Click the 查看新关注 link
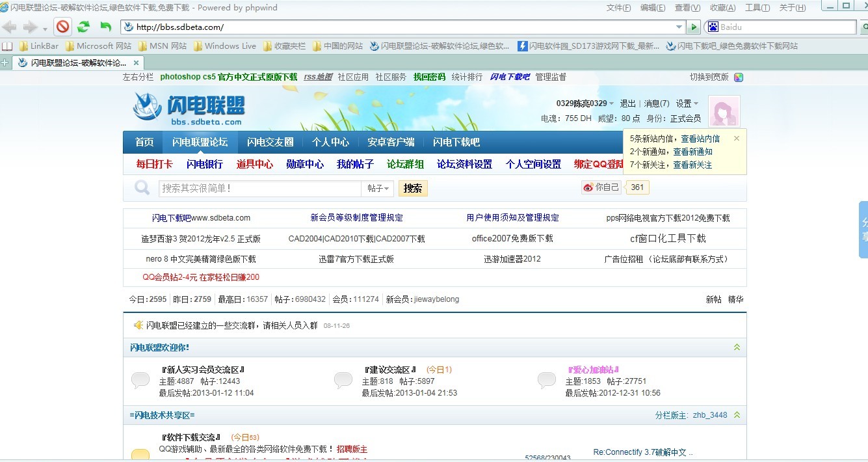This screenshot has height=462, width=868. point(692,165)
